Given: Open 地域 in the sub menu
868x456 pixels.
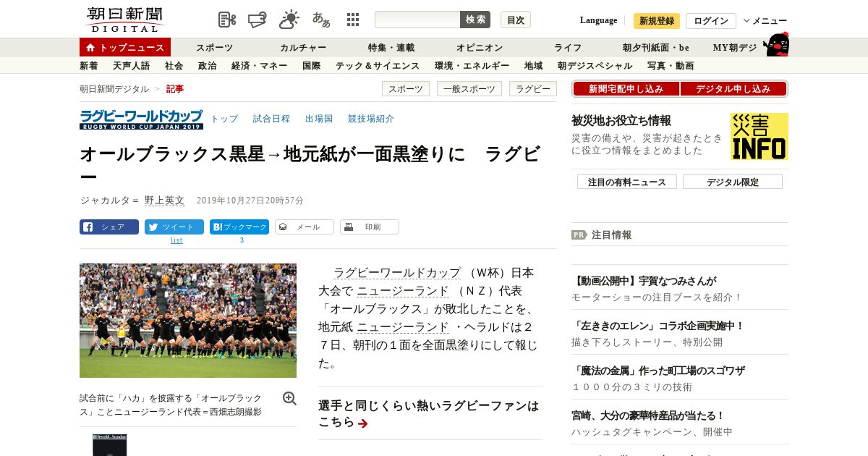Looking at the screenshot, I should tap(534, 66).
